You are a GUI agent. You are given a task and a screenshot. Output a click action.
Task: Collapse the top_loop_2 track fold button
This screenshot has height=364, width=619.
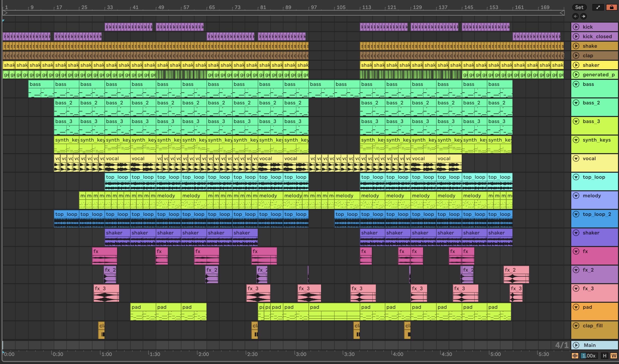(x=576, y=214)
